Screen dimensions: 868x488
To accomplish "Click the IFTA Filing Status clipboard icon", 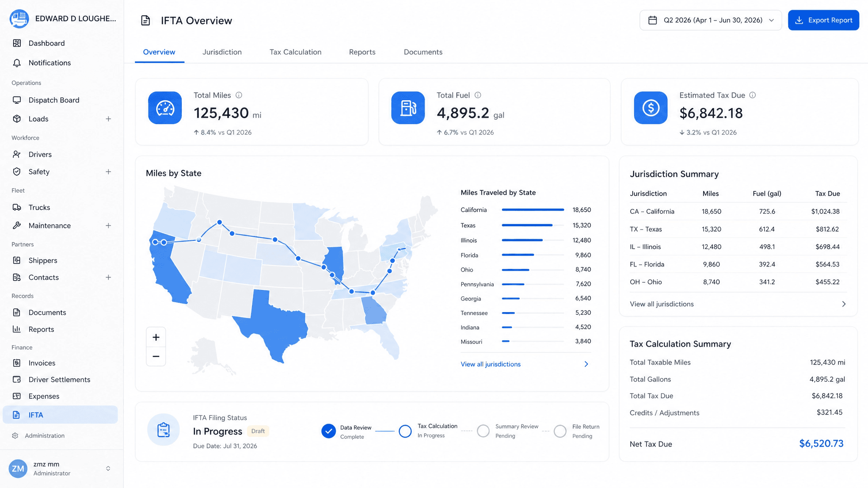I will [164, 430].
